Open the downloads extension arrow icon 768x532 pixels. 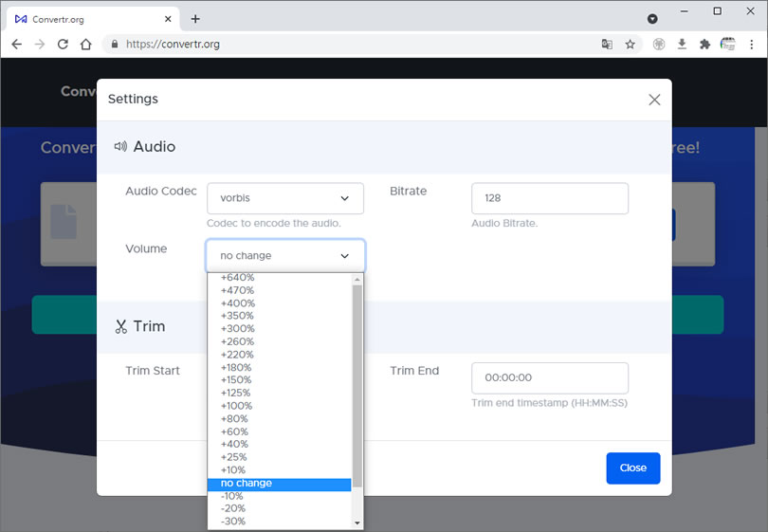[x=682, y=44]
